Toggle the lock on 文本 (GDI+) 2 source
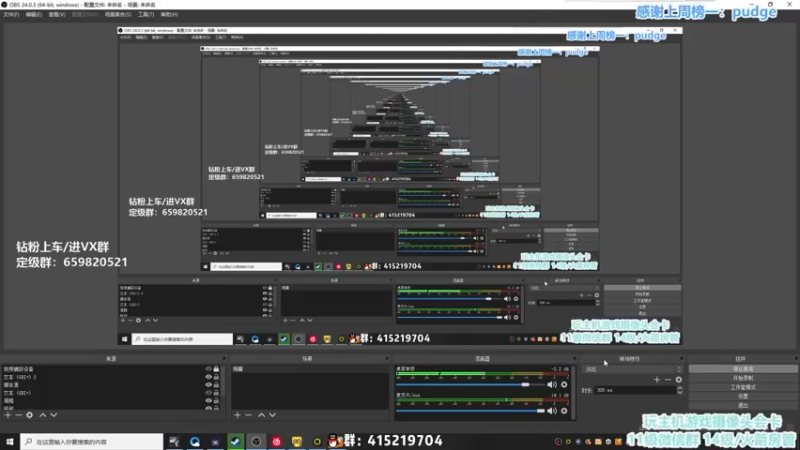This screenshot has width=800, height=450. pyautogui.click(x=216, y=377)
